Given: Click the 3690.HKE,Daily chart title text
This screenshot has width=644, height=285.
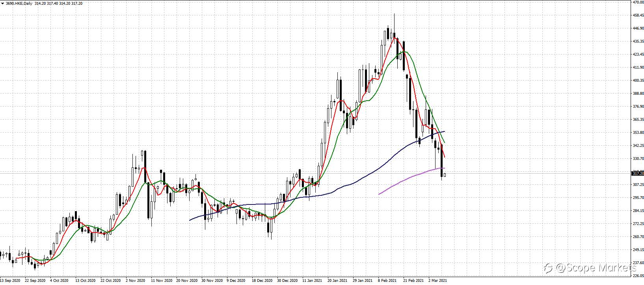Looking at the screenshot, I should tap(19, 4).
